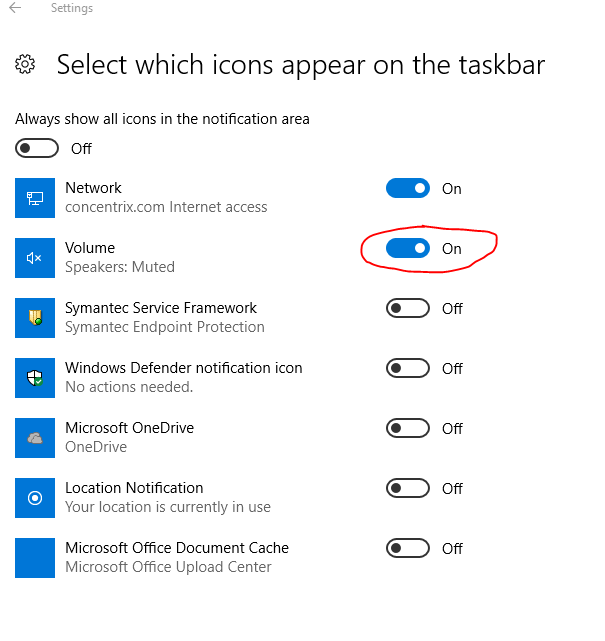Click the Network monitor icon
The image size is (605, 641).
(x=35, y=198)
